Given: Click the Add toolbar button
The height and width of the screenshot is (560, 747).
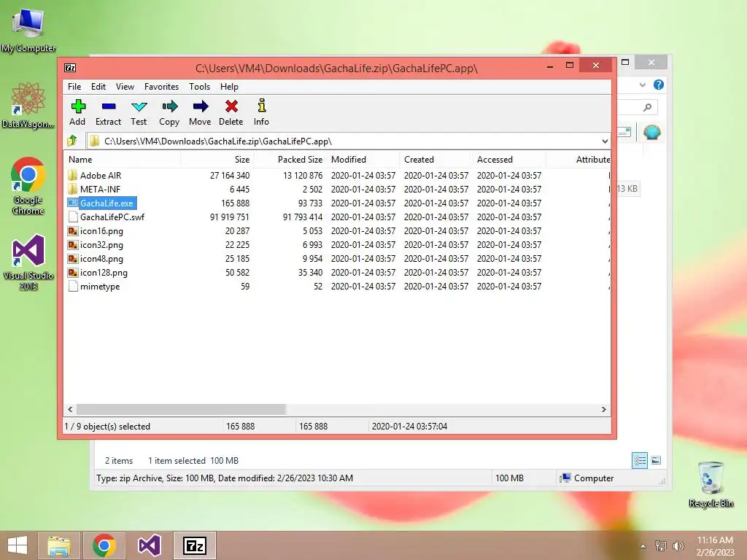Looking at the screenshot, I should pos(77,113).
